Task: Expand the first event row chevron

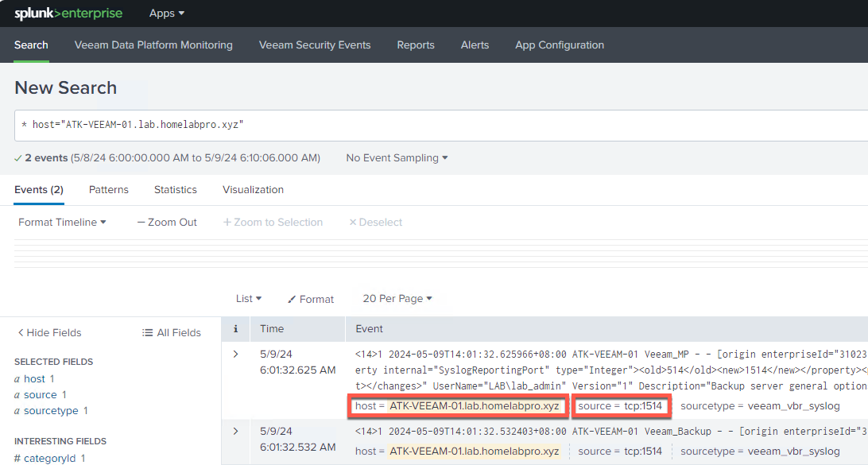Action: pos(235,354)
